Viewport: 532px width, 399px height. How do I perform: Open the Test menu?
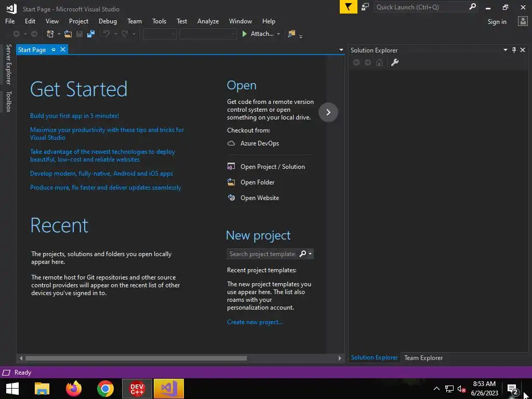pyautogui.click(x=181, y=21)
